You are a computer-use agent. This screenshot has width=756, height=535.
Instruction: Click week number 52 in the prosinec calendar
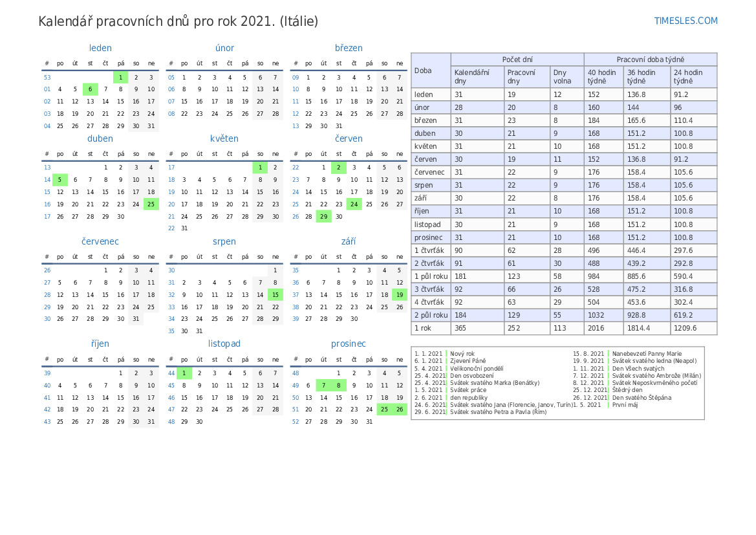pyautogui.click(x=296, y=422)
